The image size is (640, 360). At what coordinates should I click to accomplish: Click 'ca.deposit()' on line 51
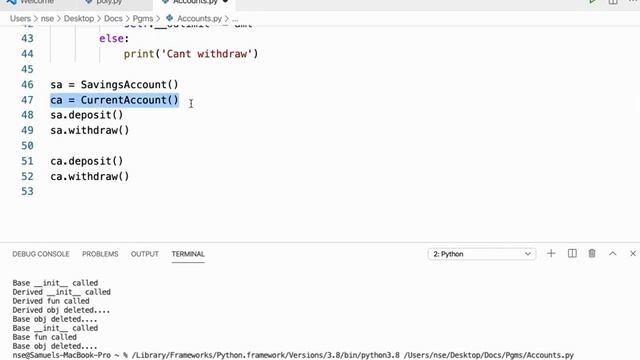(87, 161)
